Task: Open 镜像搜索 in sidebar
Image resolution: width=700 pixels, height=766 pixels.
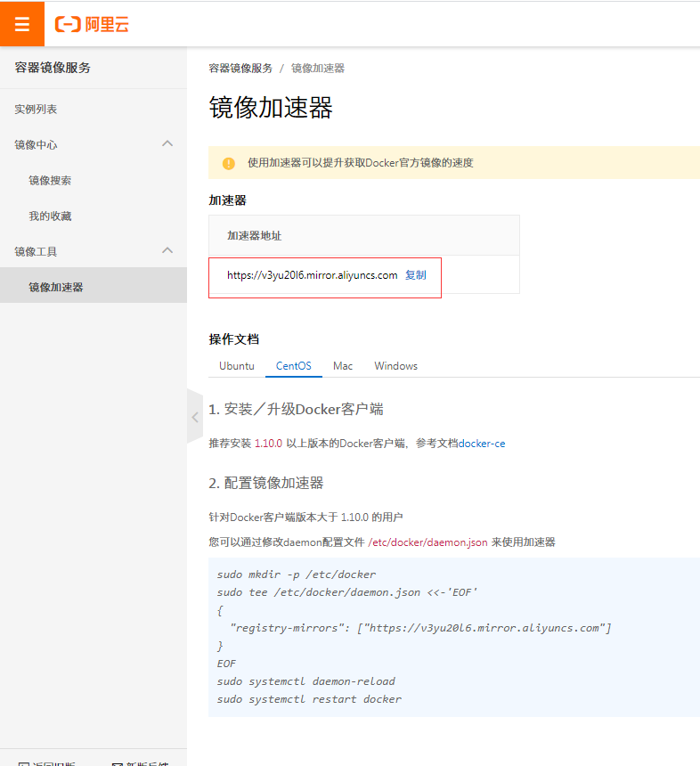Action: coord(50,180)
